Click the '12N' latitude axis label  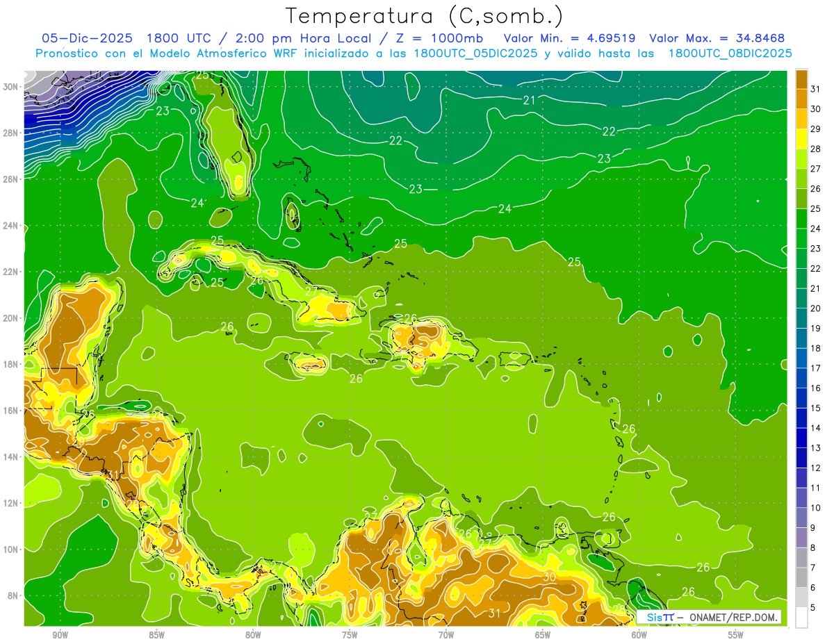pos(11,503)
